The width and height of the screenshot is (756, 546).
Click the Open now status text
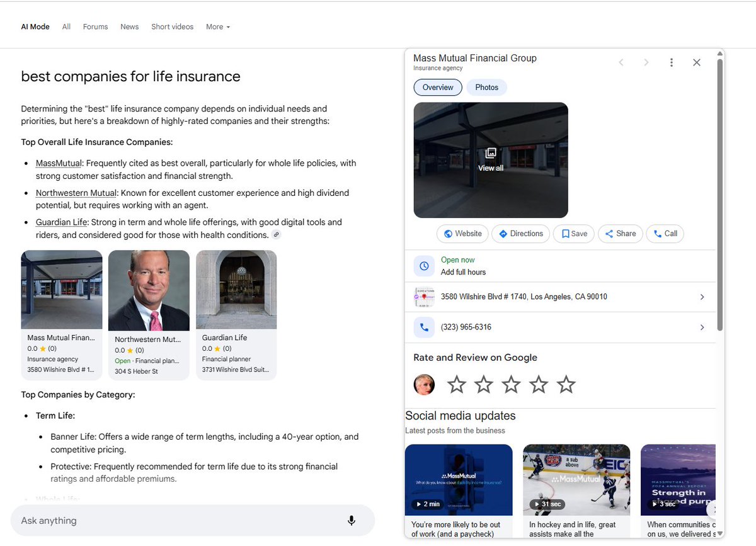458,260
